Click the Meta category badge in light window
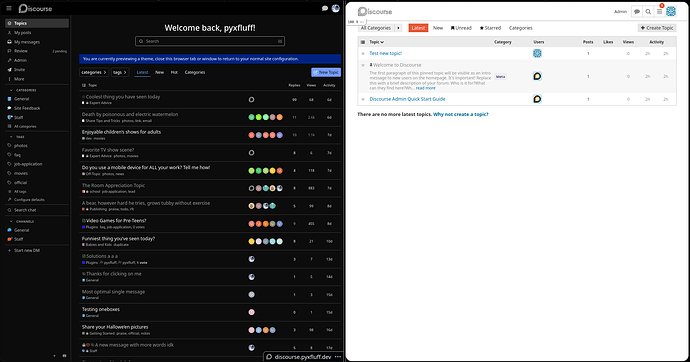690x362 pixels. 500,77
